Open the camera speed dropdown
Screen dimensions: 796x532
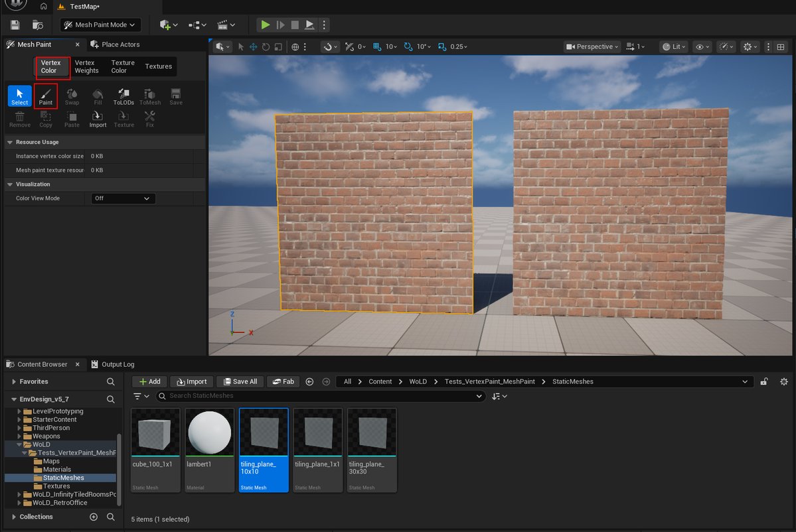635,46
